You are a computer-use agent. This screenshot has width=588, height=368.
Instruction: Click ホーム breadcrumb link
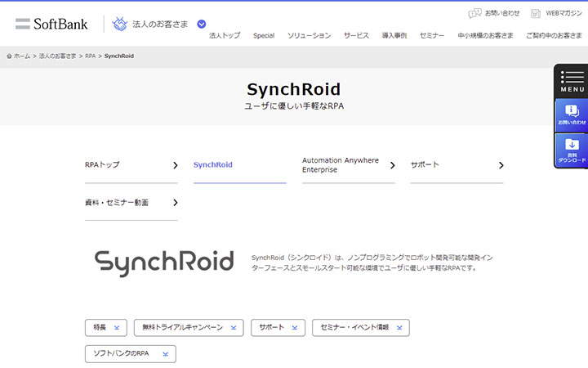[x=22, y=56]
